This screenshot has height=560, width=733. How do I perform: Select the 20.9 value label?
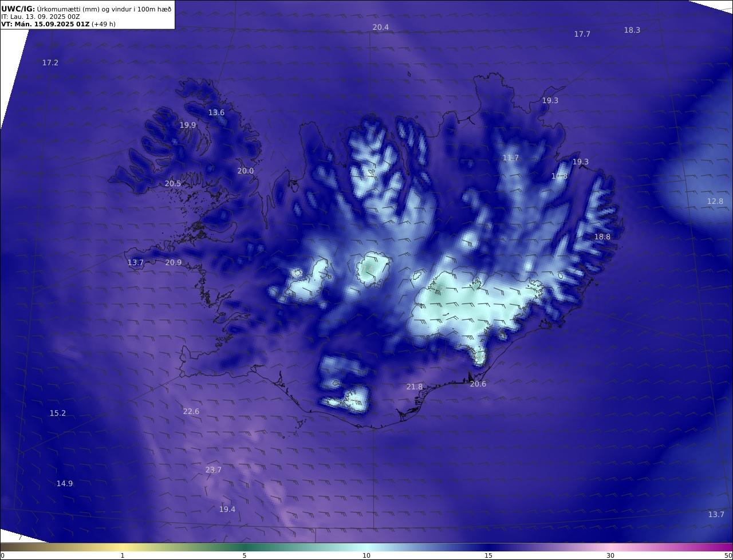[x=174, y=263]
